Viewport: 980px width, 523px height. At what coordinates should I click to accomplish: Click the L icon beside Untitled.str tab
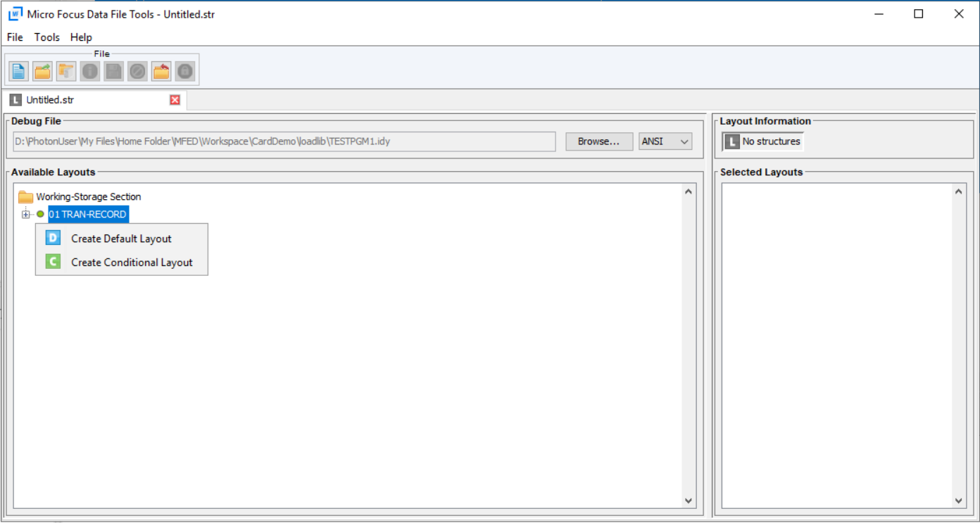click(x=15, y=99)
